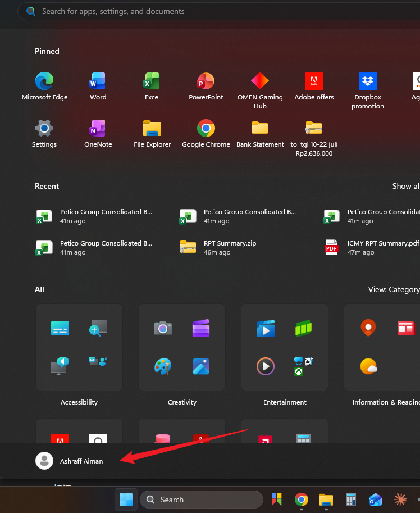Open the pinned Bank Statement folder
The width and height of the screenshot is (420, 513).
point(260,134)
